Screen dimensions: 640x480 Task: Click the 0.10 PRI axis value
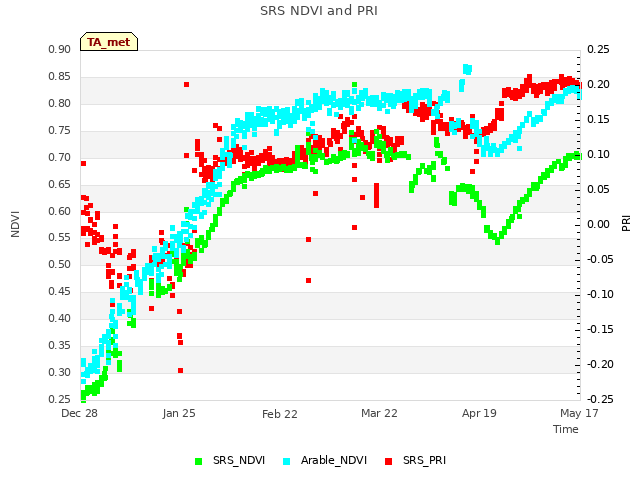(x=598, y=155)
